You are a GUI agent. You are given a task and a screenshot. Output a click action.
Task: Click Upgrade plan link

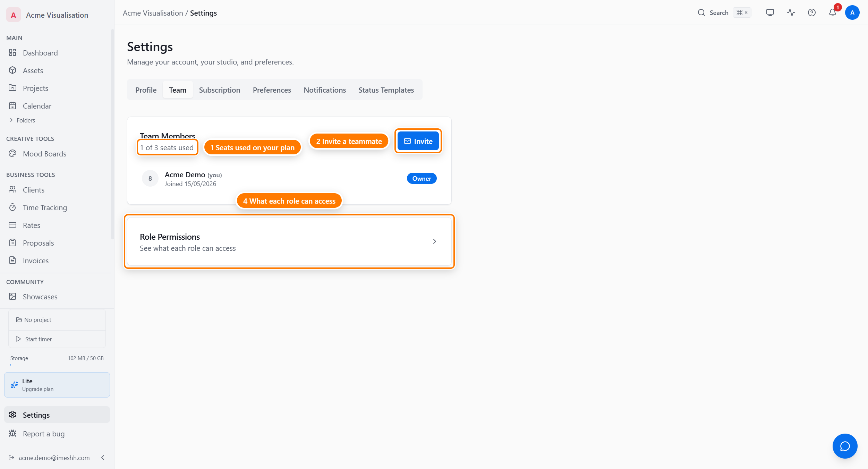pos(38,389)
